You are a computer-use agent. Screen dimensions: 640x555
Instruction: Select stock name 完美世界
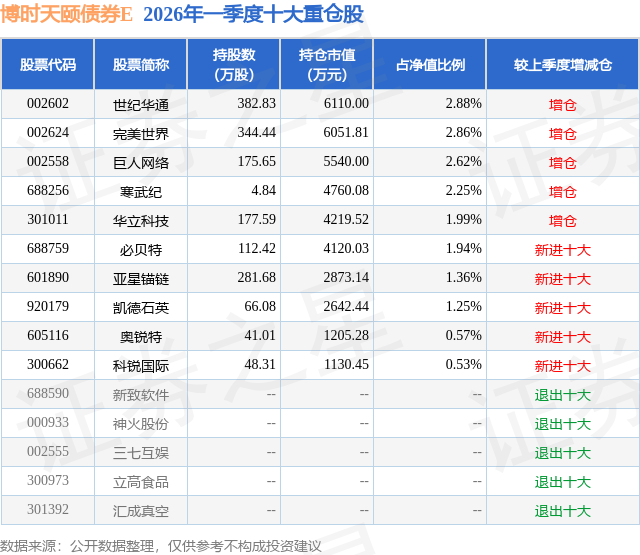click(141, 134)
